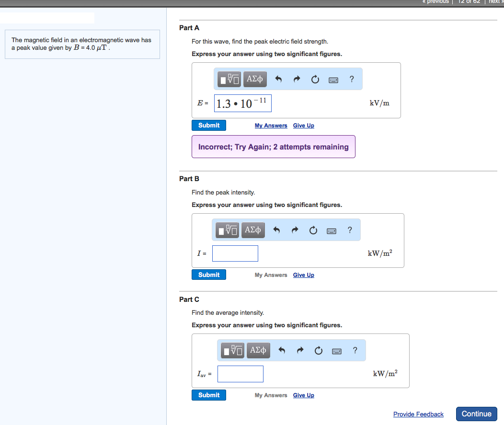Click the redo arrow in Part B
This screenshot has width=504, height=425.
click(x=295, y=230)
